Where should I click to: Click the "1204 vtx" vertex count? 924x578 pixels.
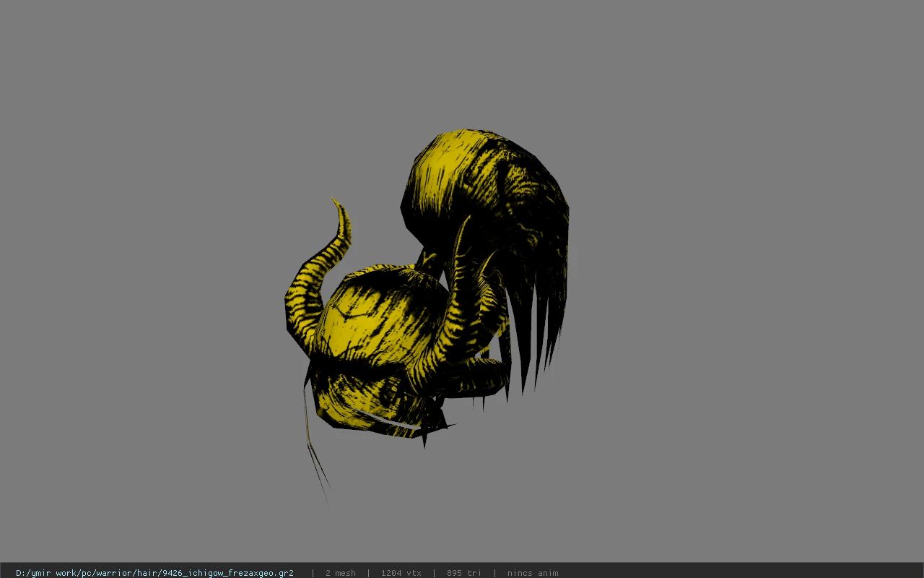[x=401, y=573]
